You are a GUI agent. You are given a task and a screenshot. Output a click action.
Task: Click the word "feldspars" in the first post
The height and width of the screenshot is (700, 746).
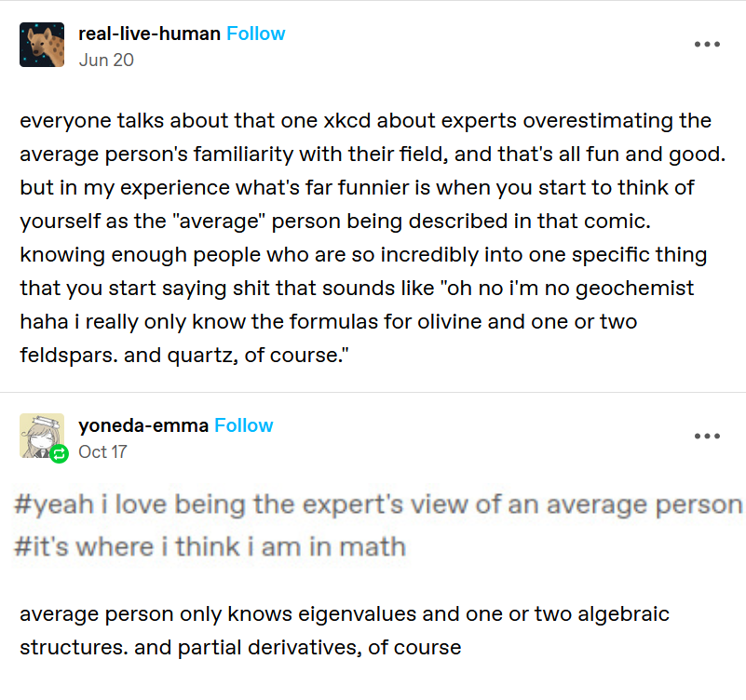tap(61, 355)
